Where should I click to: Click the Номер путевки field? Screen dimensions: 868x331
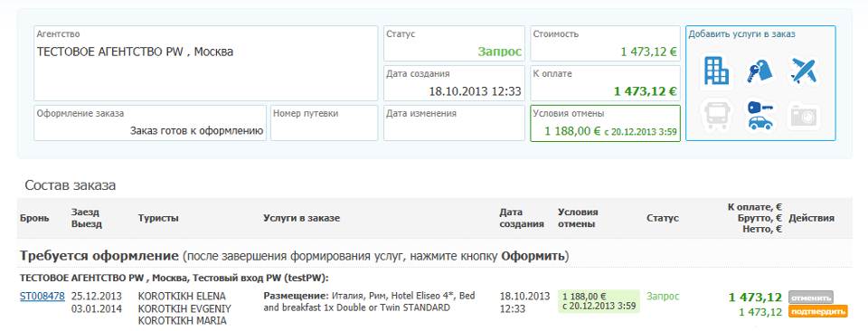click(x=325, y=123)
